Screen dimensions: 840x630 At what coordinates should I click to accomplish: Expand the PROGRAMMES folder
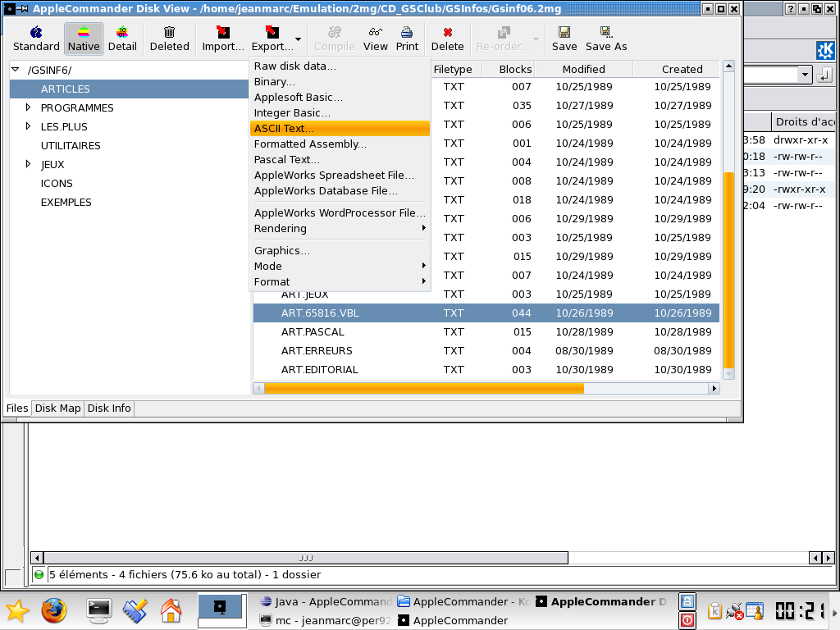(x=29, y=107)
